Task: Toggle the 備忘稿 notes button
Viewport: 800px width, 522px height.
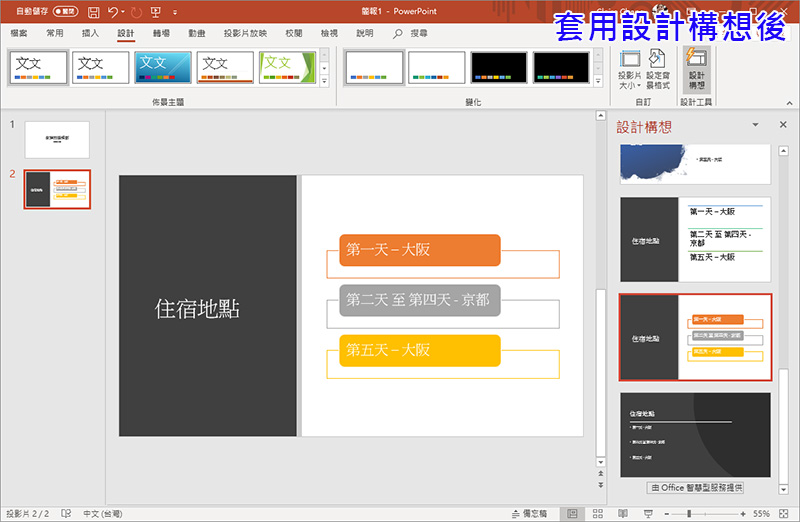Action: coord(529,513)
